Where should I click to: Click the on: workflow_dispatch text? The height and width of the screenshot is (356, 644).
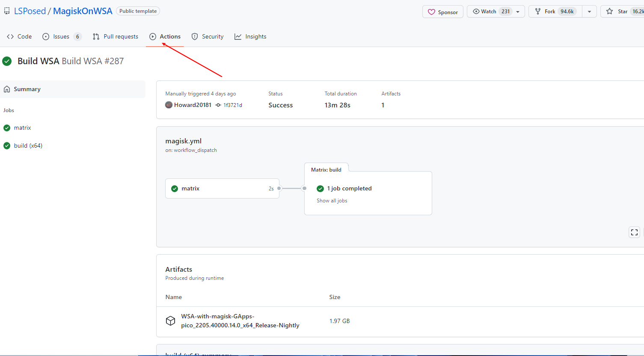click(x=191, y=150)
